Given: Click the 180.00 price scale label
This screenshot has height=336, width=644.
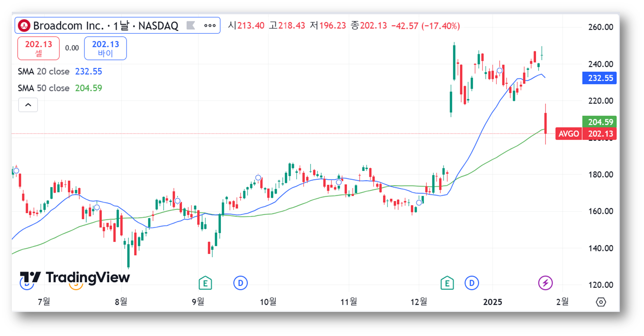Looking at the screenshot, I should pos(601,174).
